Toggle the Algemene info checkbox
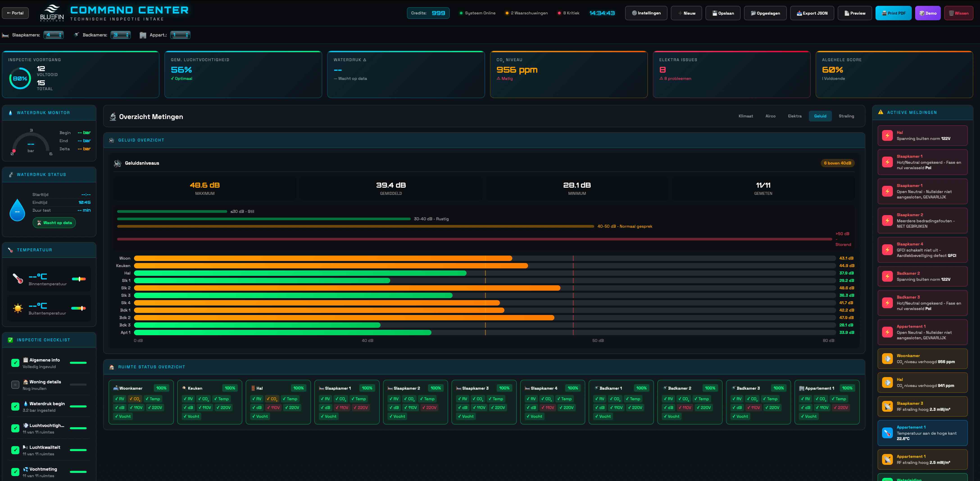The width and height of the screenshot is (980, 481). [x=15, y=363]
